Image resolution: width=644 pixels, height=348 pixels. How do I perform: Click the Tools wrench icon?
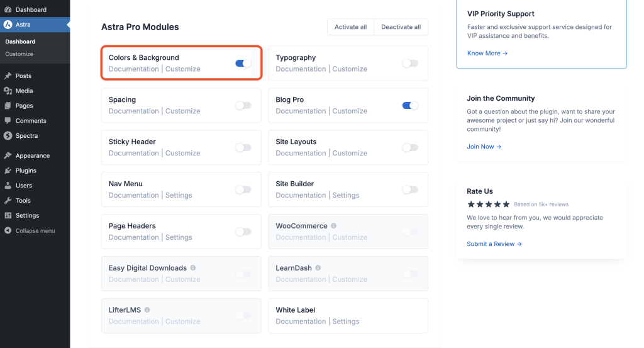point(8,201)
